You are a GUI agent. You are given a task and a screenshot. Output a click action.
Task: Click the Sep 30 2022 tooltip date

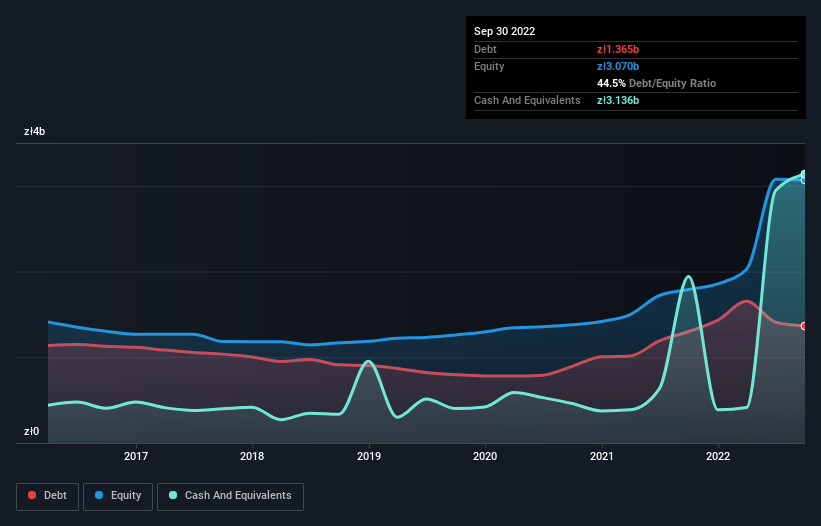click(x=504, y=31)
